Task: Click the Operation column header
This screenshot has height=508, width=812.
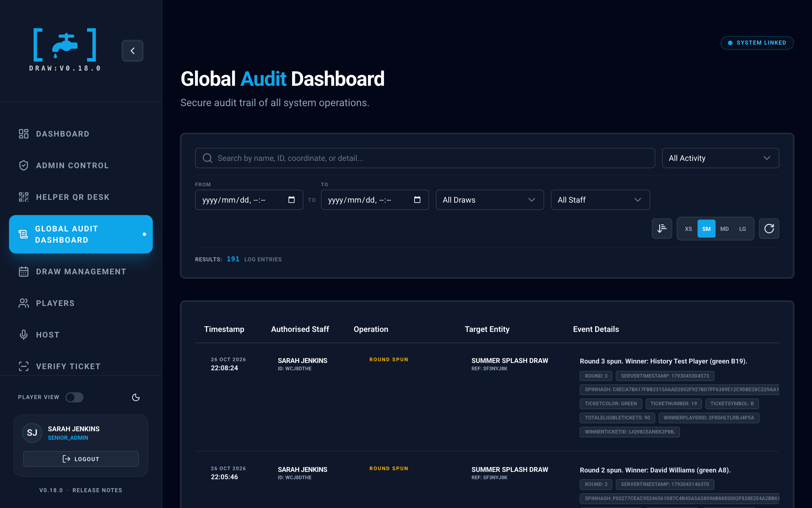Action: pyautogui.click(x=371, y=329)
